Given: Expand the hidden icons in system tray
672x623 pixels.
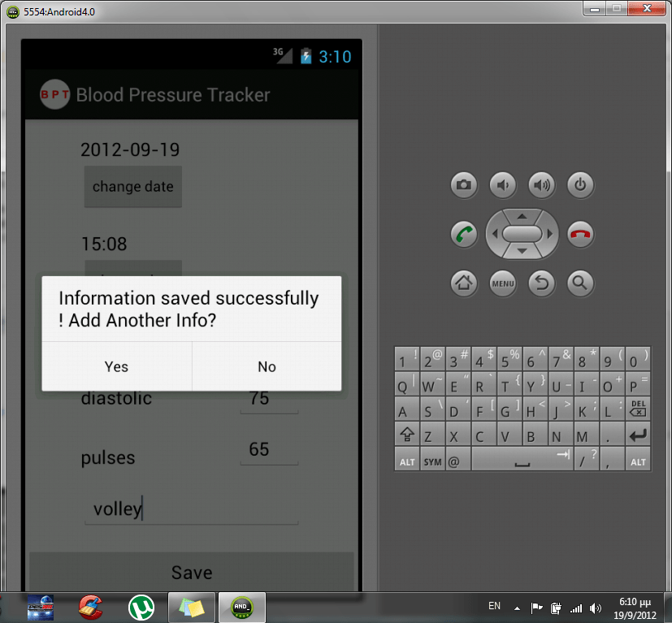Looking at the screenshot, I should coord(515,606).
